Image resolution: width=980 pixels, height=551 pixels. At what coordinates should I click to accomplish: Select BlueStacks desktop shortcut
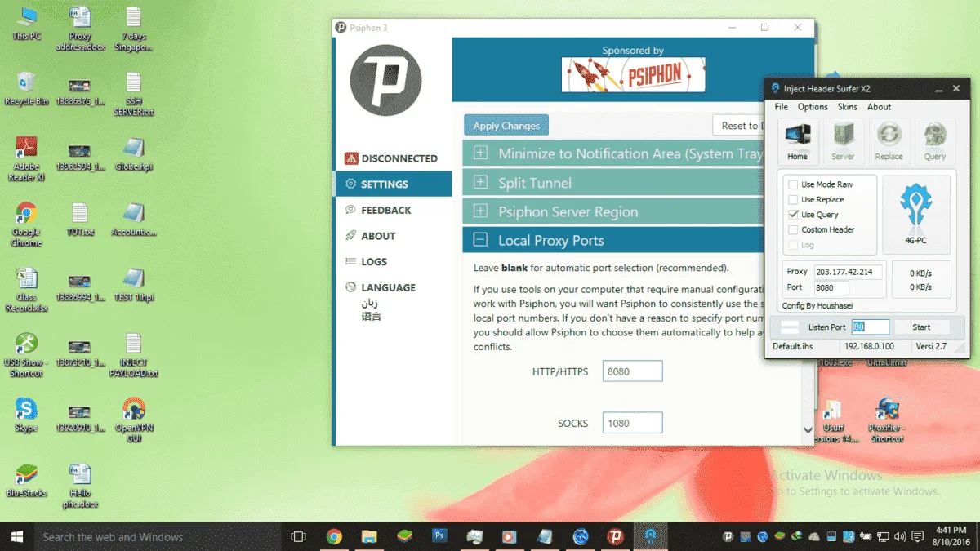(x=26, y=480)
